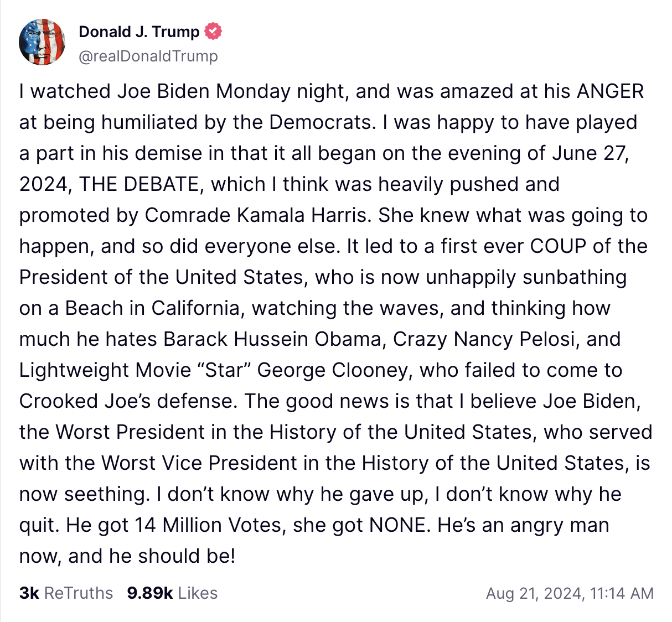672x622 pixels.
Task: Open the profile avatar picture
Action: point(42,42)
